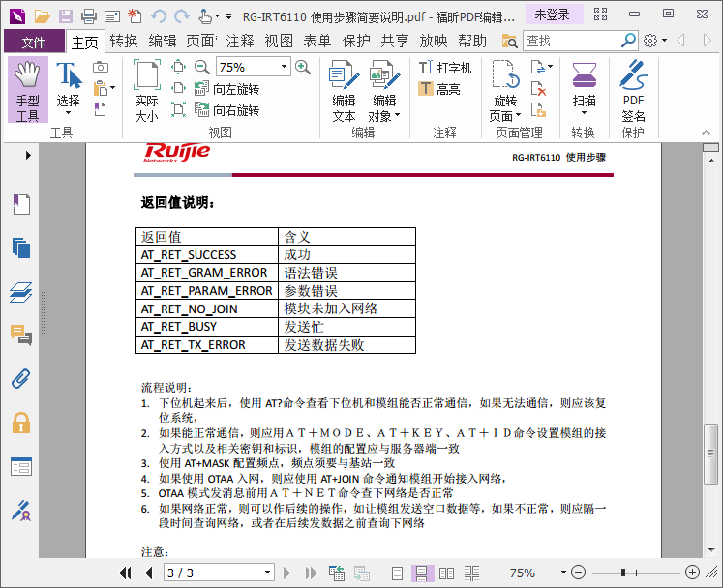
Task: Go to the next page button
Action: click(x=286, y=573)
